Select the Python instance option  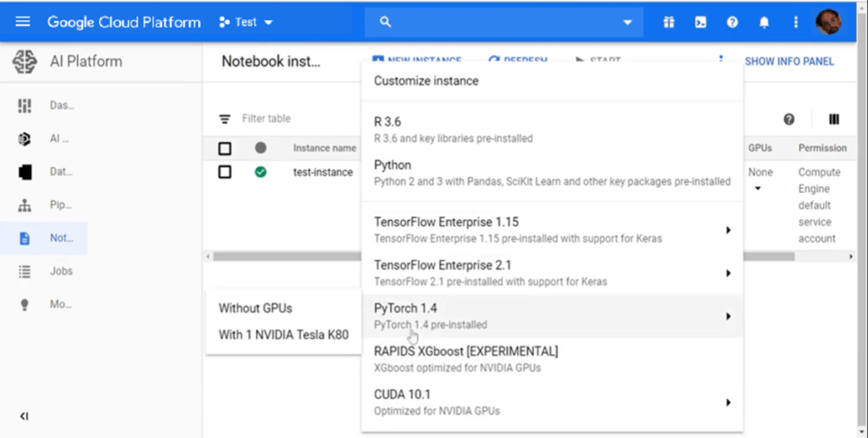click(x=552, y=173)
